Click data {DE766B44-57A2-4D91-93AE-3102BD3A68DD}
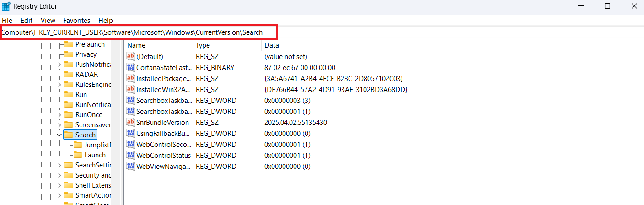 point(336,89)
